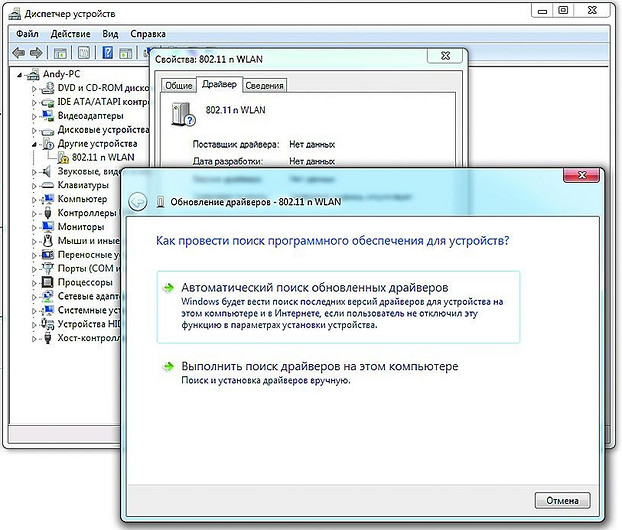Click the Клавиатуры keyboard icon
The width and height of the screenshot is (622, 530).
coord(48,185)
